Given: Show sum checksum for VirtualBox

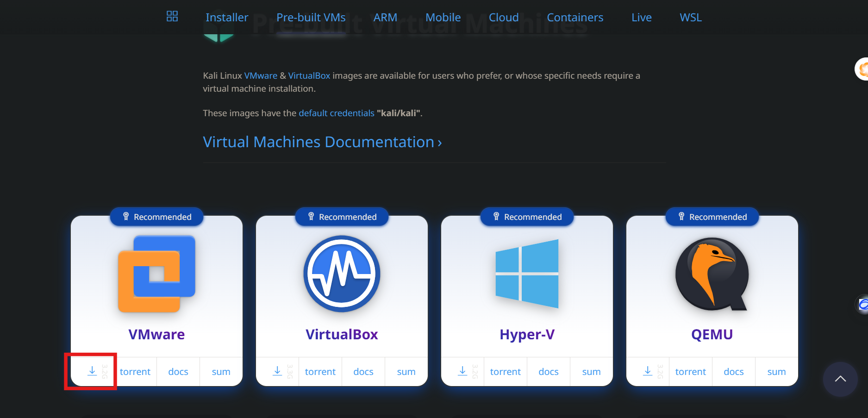Looking at the screenshot, I should 406,372.
